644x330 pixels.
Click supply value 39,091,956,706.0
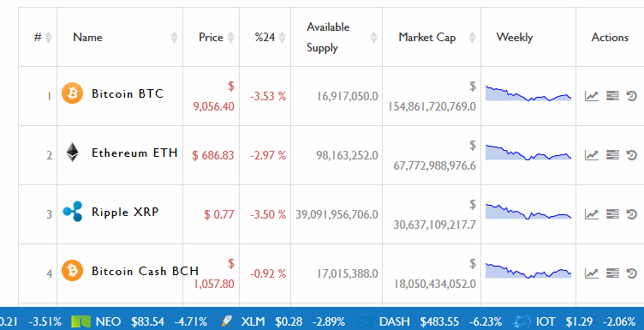[337, 214]
